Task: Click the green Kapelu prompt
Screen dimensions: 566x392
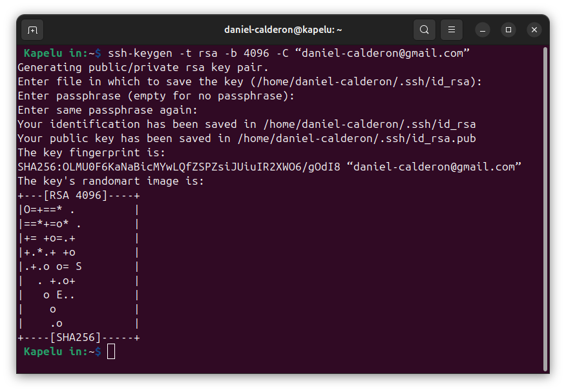Action: [x=43, y=351]
